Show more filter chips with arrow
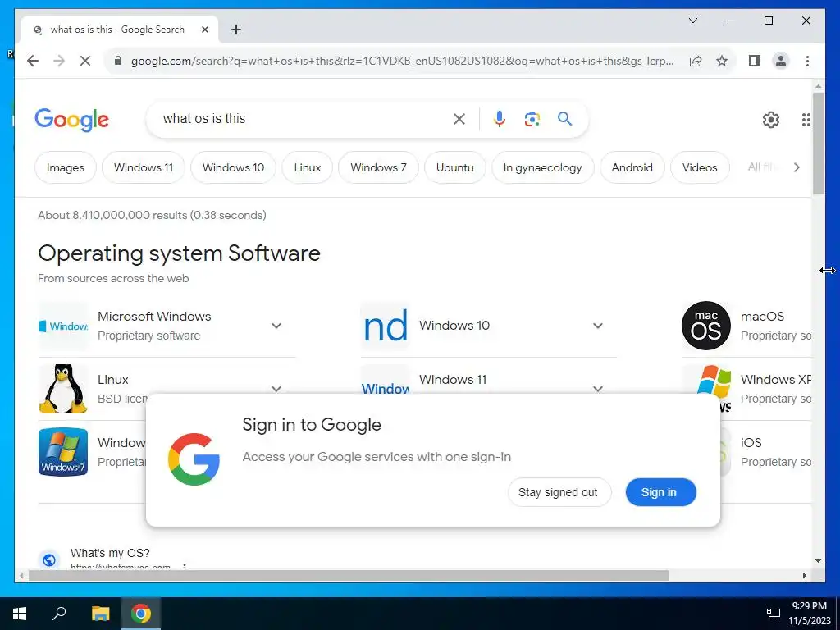Image resolution: width=840 pixels, height=630 pixels. coord(797,167)
